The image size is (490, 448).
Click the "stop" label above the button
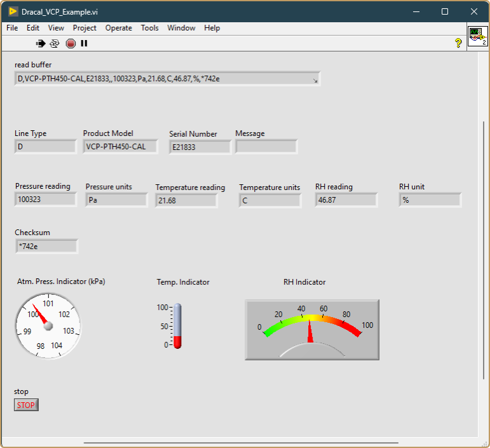click(x=21, y=391)
